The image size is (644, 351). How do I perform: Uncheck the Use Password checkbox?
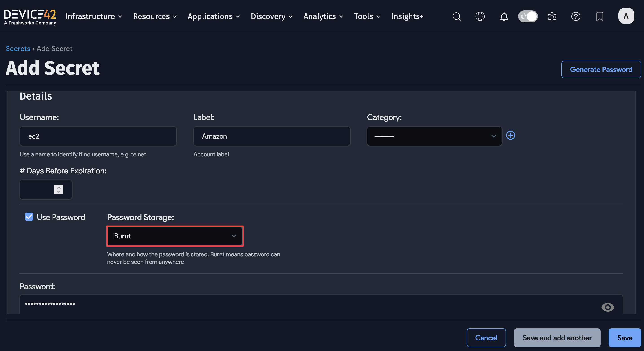coord(29,217)
